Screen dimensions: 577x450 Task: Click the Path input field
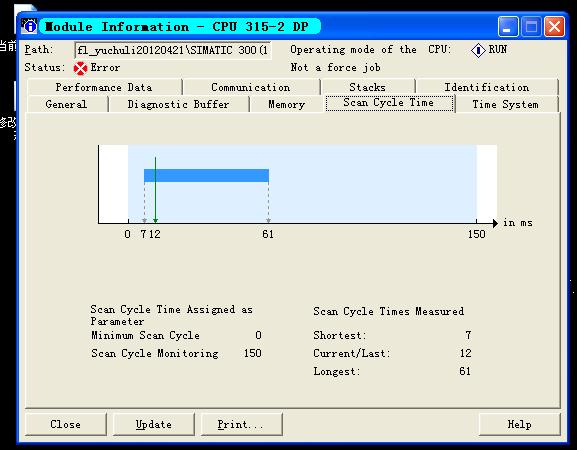click(173, 50)
